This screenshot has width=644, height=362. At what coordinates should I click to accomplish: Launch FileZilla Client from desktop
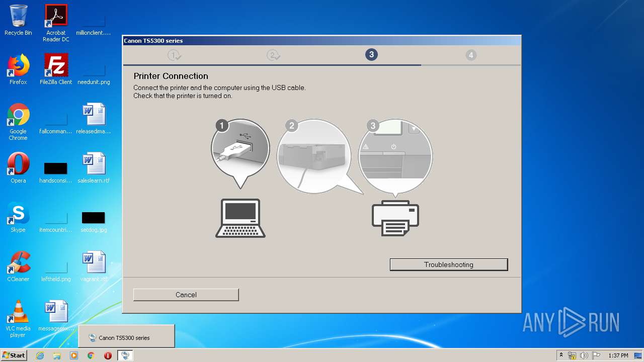(x=56, y=69)
